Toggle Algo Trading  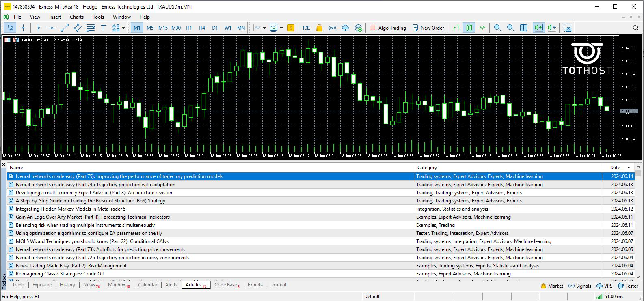[388, 28]
